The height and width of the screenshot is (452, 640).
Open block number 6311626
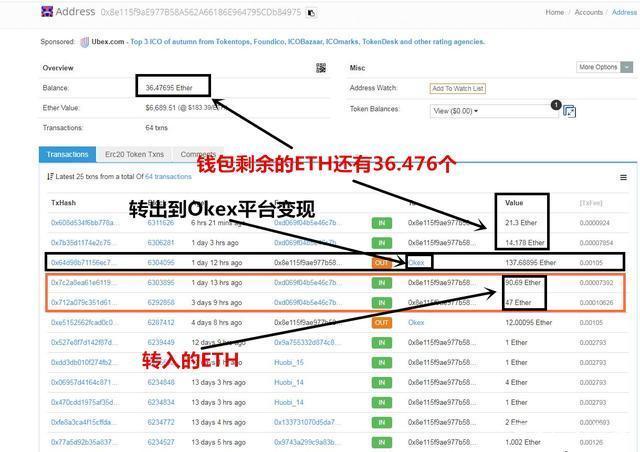tap(160, 223)
